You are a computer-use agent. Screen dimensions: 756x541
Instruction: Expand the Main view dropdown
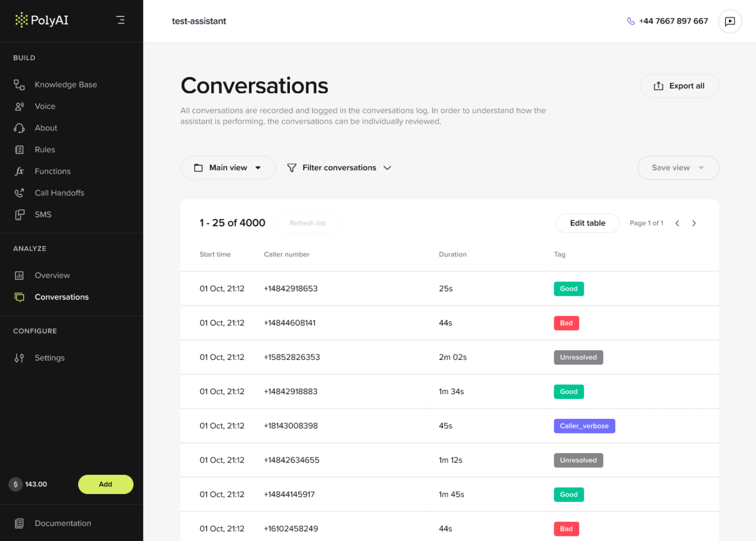[228, 168]
